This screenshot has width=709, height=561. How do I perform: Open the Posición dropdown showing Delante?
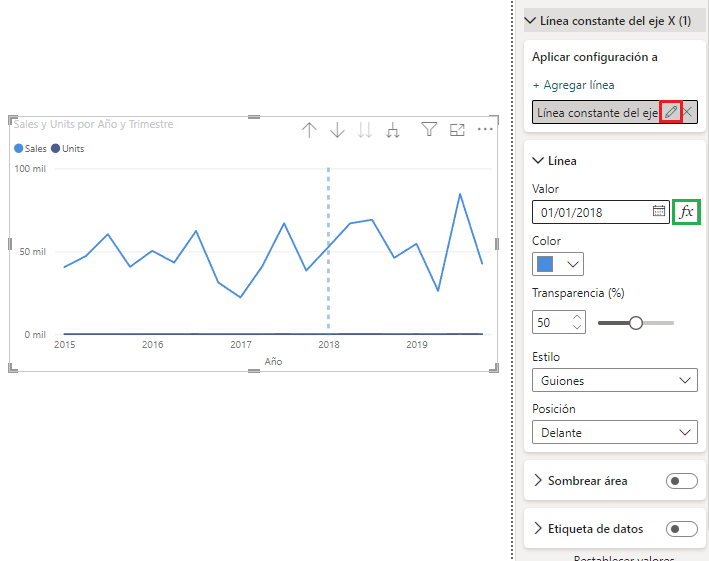pos(615,433)
